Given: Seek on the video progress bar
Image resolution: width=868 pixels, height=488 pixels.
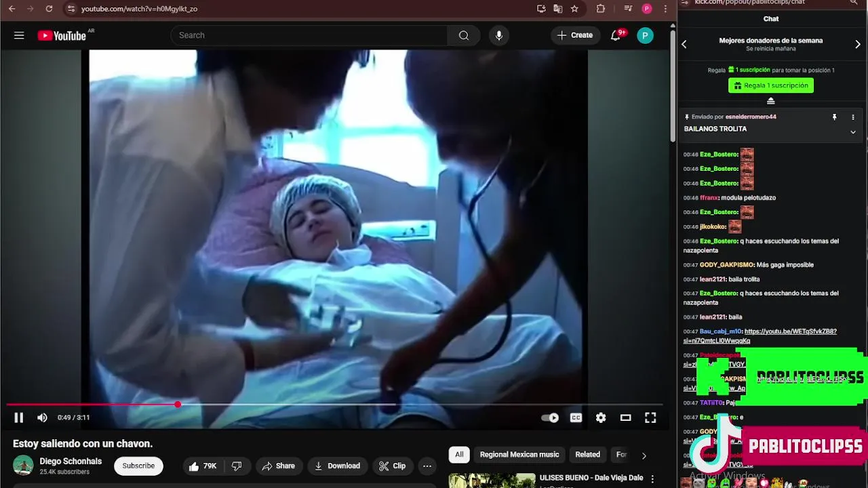Looking at the screenshot, I should click(334, 405).
